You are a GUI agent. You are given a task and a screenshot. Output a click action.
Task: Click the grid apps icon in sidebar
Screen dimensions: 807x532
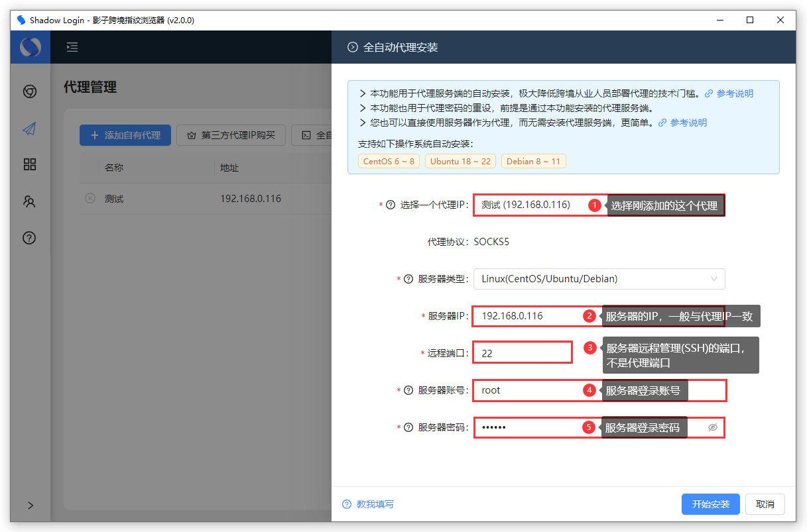click(x=30, y=164)
